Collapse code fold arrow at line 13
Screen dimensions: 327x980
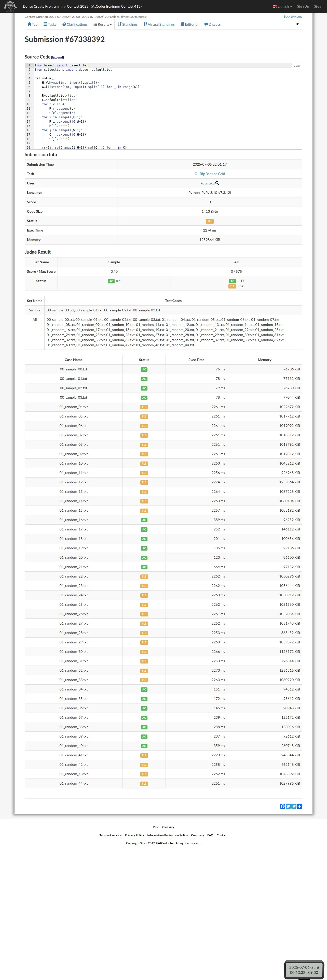point(32,117)
